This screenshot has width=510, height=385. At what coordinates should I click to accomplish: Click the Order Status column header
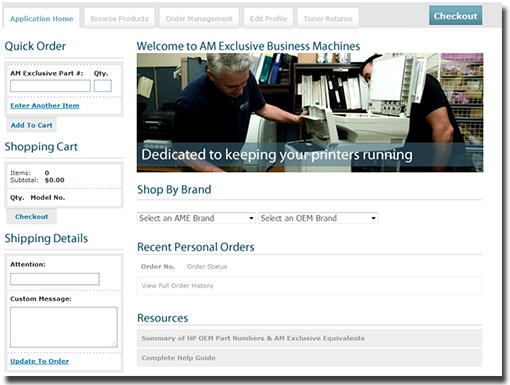click(x=207, y=267)
